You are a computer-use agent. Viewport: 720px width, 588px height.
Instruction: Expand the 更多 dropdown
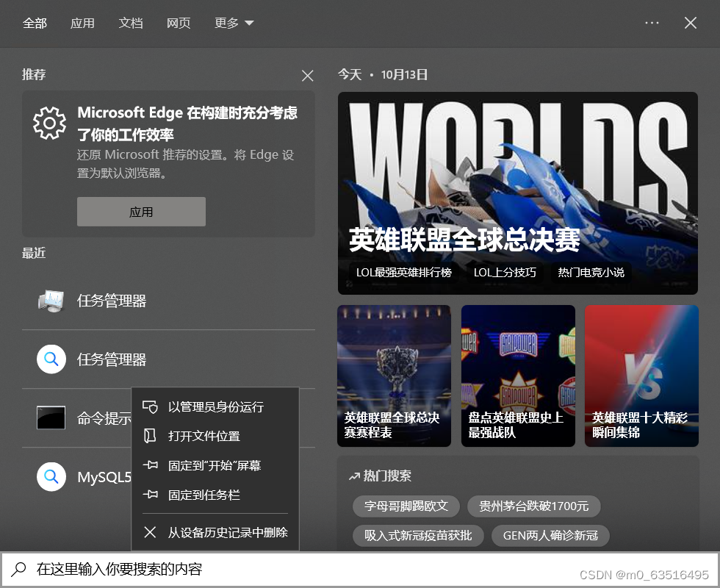point(234,23)
